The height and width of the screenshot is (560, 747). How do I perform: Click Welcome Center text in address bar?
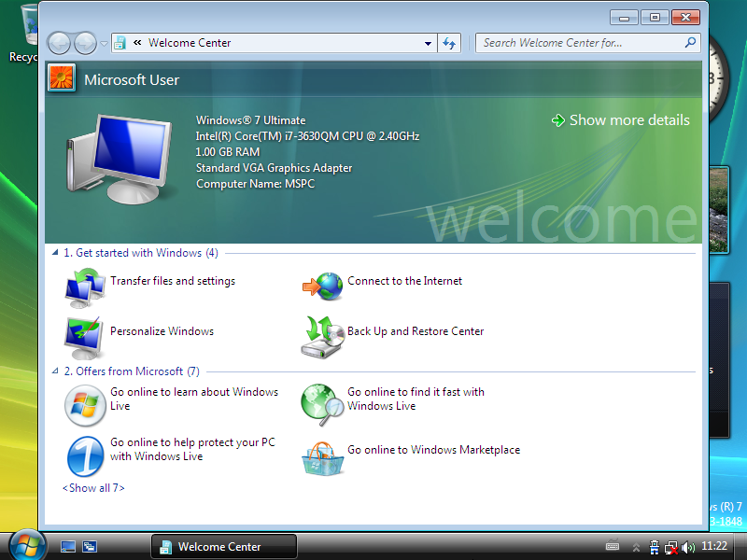click(x=190, y=43)
